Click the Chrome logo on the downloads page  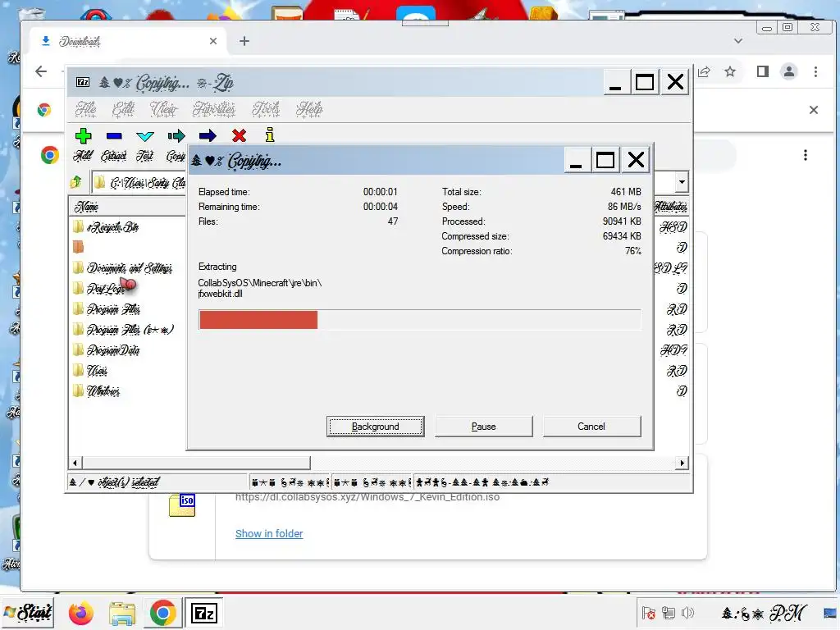point(49,155)
